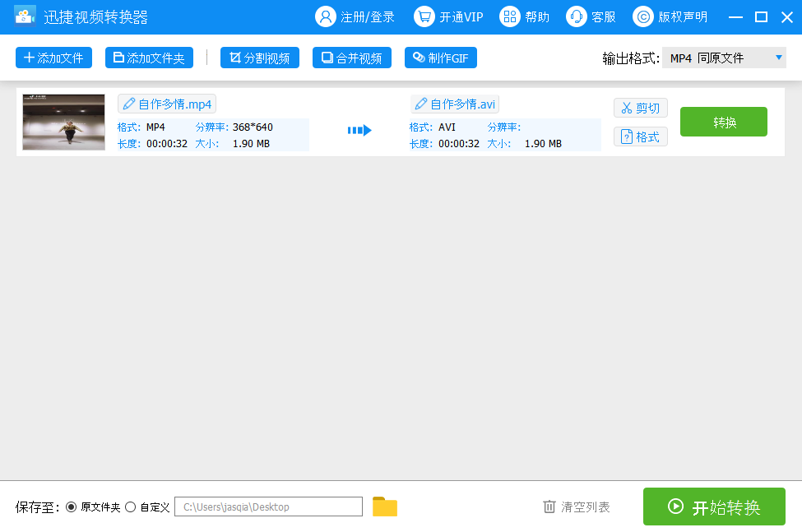Click the pencil icon to rename 自作多情.mp4
The width and height of the screenshot is (802, 532).
[129, 104]
